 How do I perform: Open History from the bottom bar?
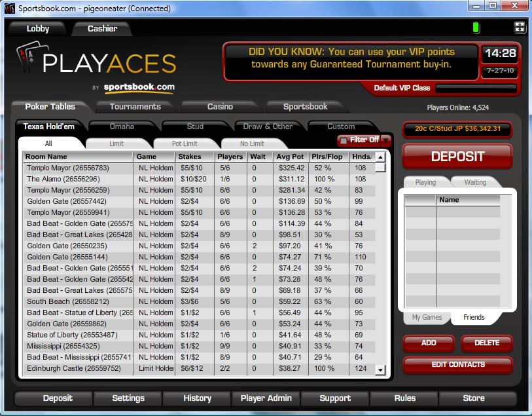[x=197, y=398]
